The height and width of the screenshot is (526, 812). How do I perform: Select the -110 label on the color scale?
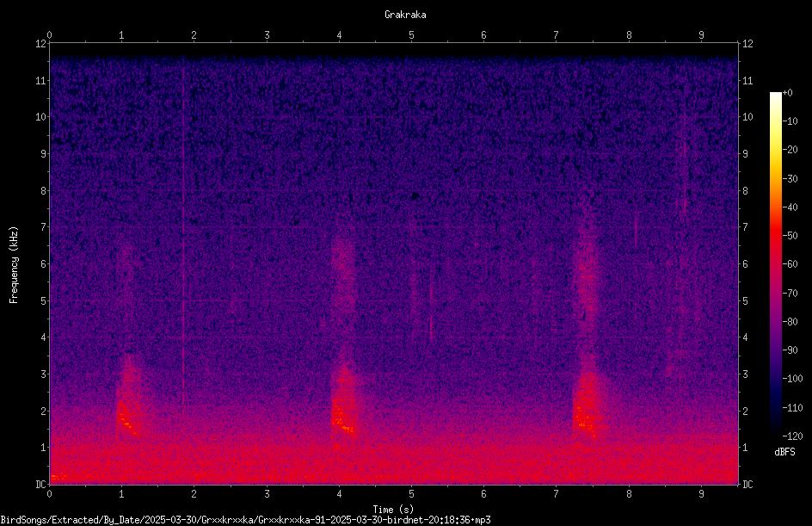[792, 408]
